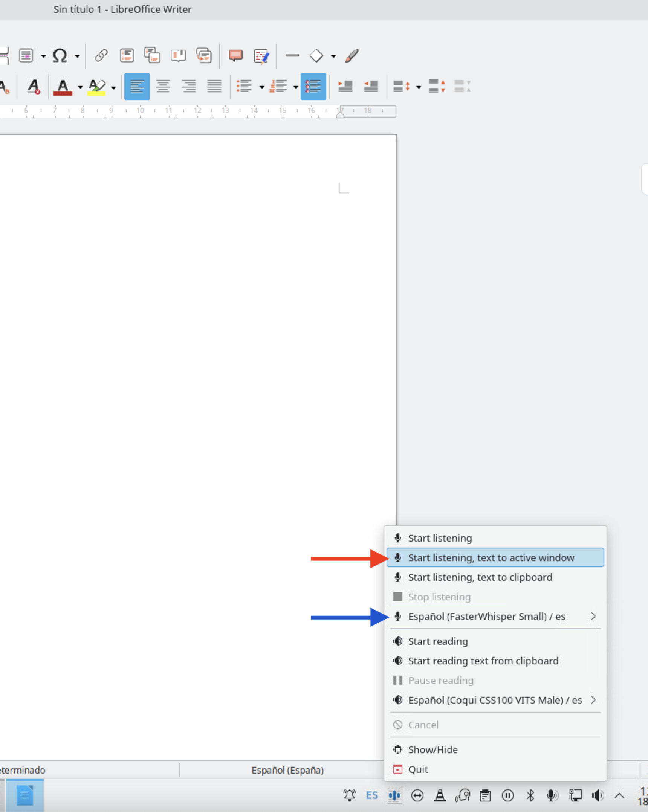Click the Increase Indent icon

click(x=345, y=87)
